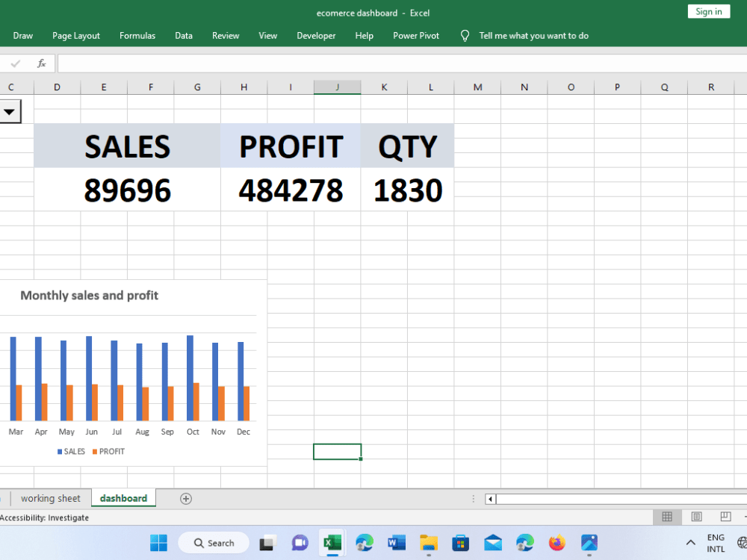Open Microsoft Word from the taskbar
Image resolution: width=747 pixels, height=560 pixels.
(397, 543)
